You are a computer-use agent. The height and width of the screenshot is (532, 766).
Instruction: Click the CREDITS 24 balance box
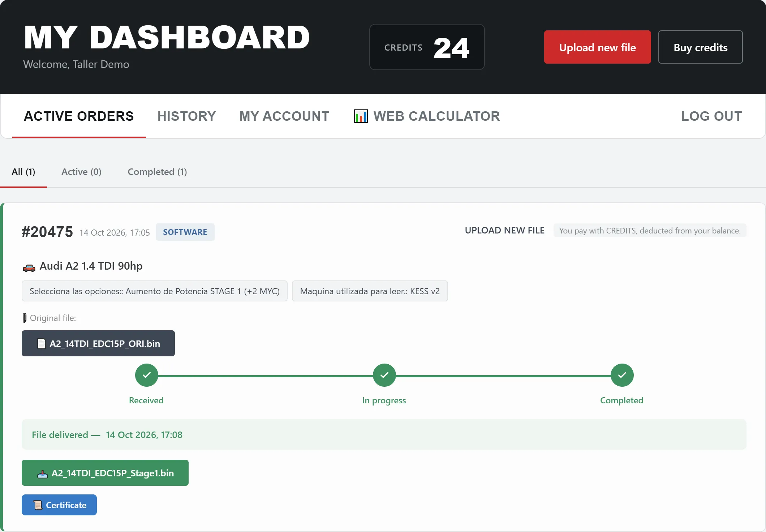click(x=427, y=47)
